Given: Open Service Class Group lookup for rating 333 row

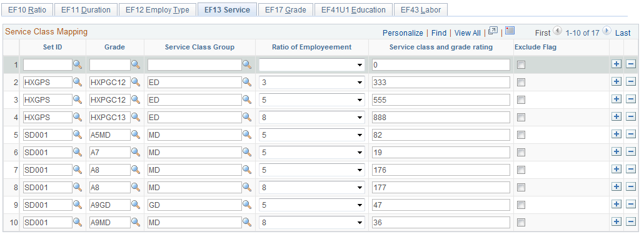Looking at the screenshot, I should (x=246, y=82).
